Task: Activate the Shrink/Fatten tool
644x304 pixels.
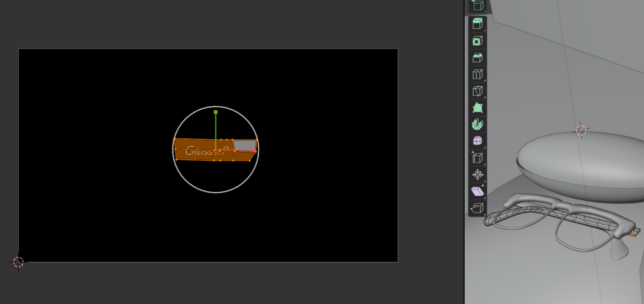Action: pos(477,174)
